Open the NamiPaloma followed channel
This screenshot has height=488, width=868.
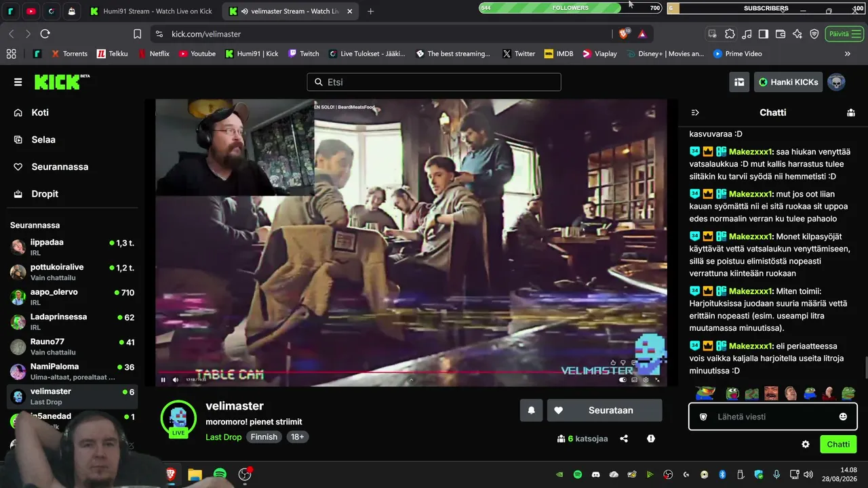72,371
